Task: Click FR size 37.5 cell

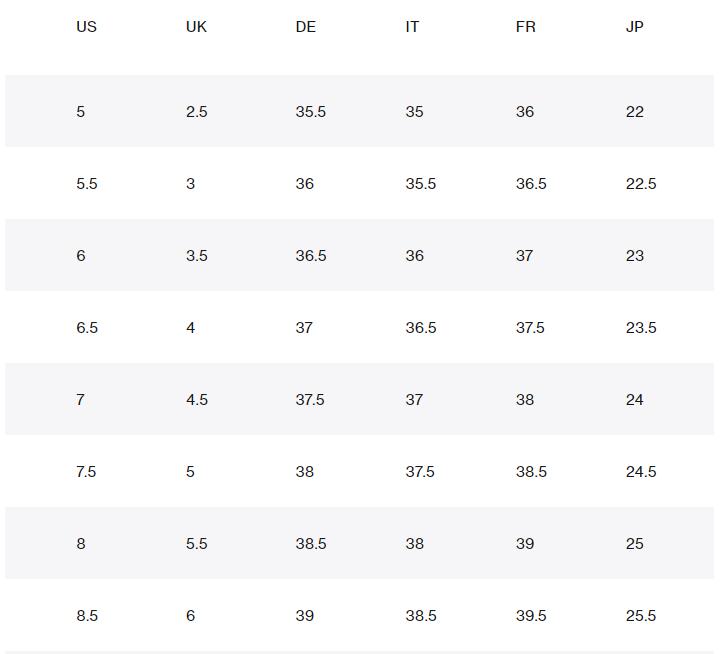Action: pyautogui.click(x=530, y=328)
